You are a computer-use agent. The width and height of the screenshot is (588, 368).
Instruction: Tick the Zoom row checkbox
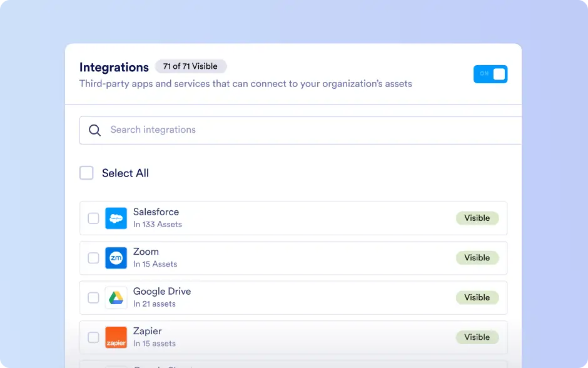click(x=93, y=258)
